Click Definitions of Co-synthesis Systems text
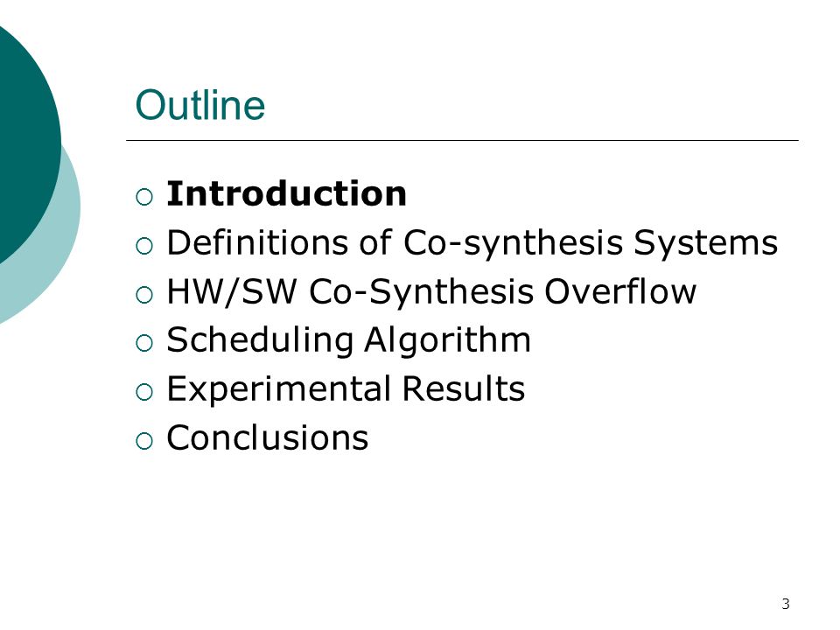This screenshot has width=840, height=630. (472, 242)
